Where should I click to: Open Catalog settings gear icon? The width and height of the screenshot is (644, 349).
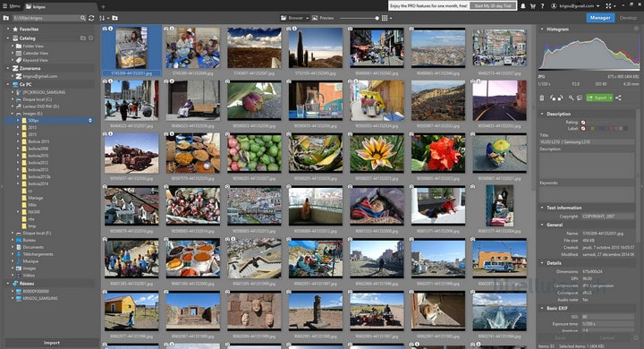(90, 38)
